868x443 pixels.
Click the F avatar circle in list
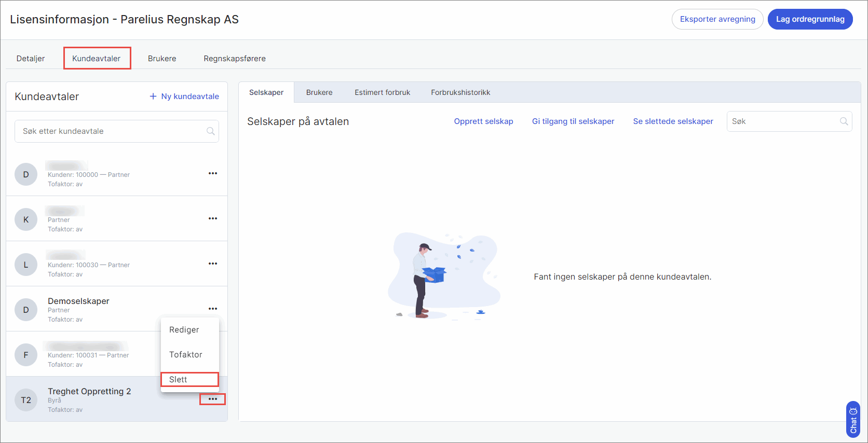pyautogui.click(x=26, y=355)
